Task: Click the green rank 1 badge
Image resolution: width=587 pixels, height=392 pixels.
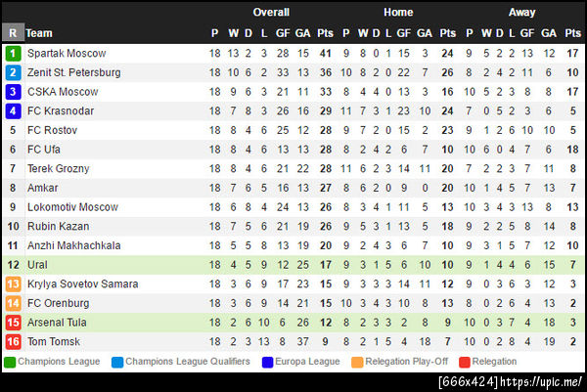Action: tap(13, 53)
